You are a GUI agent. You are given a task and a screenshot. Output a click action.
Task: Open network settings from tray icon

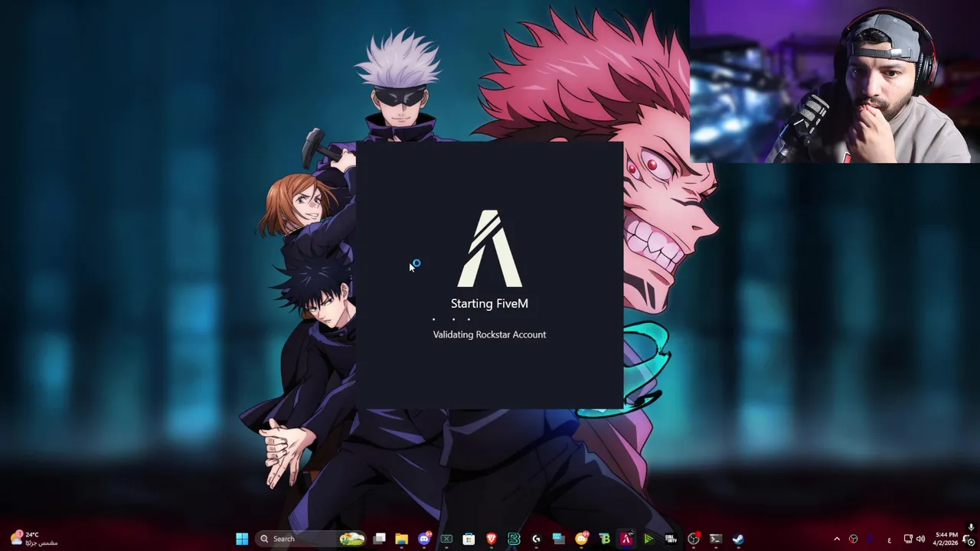[x=908, y=539]
